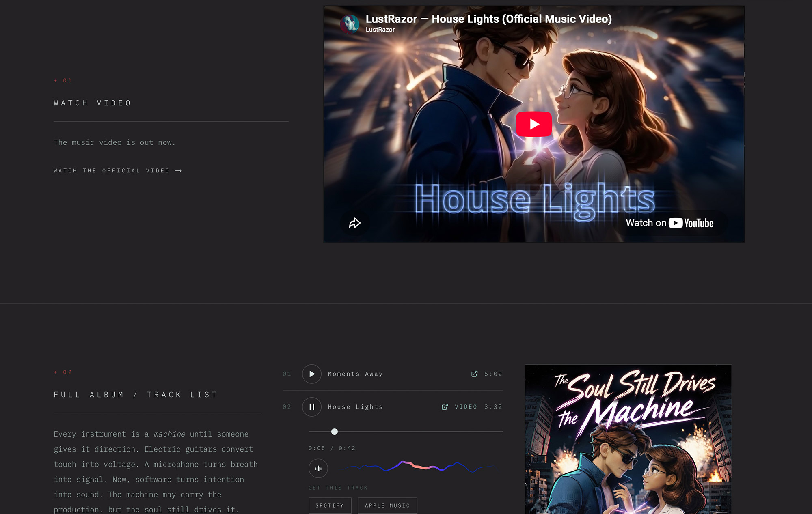
Task: Click LustRazor channel name under the title
Action: click(x=380, y=30)
